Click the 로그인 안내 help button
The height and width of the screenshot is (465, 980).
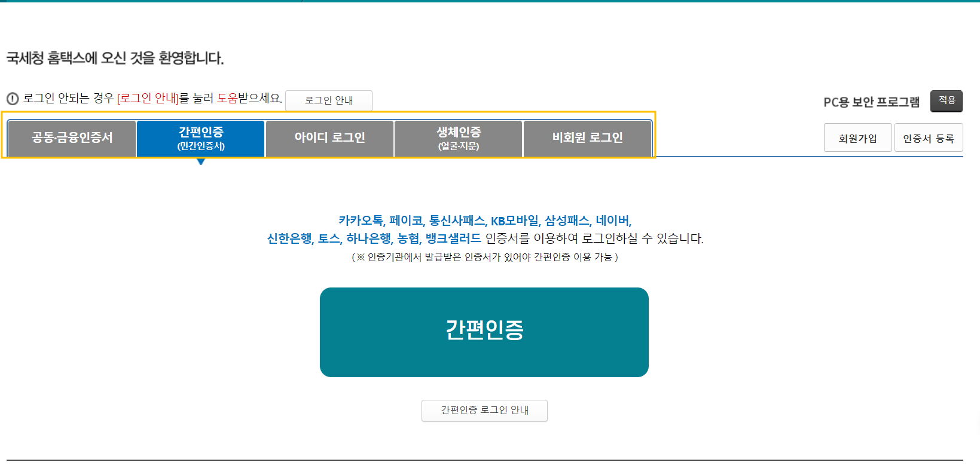[x=329, y=100]
